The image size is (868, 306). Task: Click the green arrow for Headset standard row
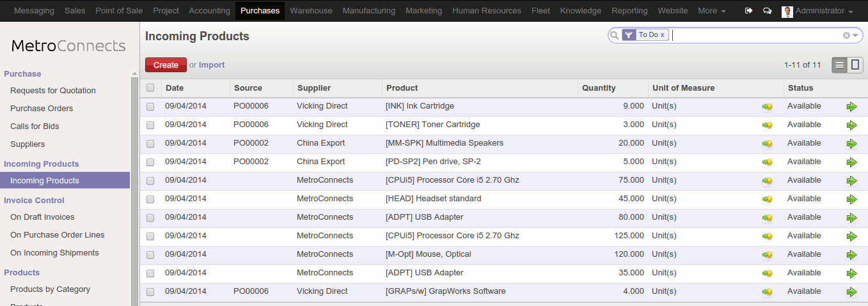851,199
